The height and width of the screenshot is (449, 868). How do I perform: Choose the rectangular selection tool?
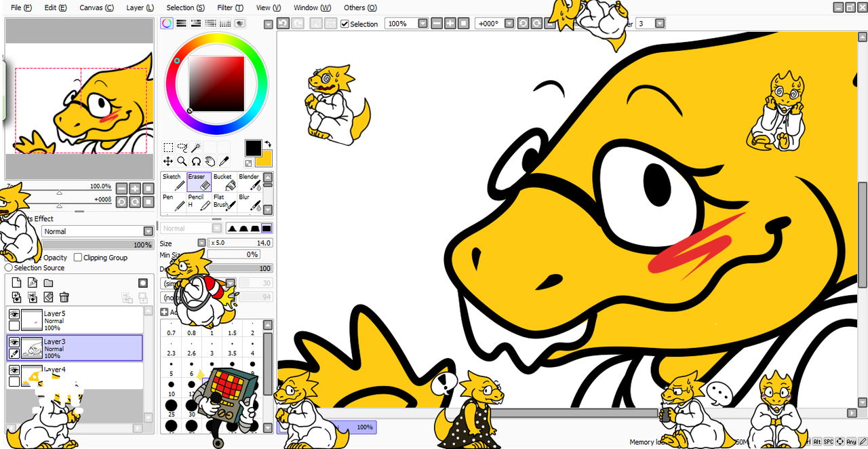[x=167, y=147]
